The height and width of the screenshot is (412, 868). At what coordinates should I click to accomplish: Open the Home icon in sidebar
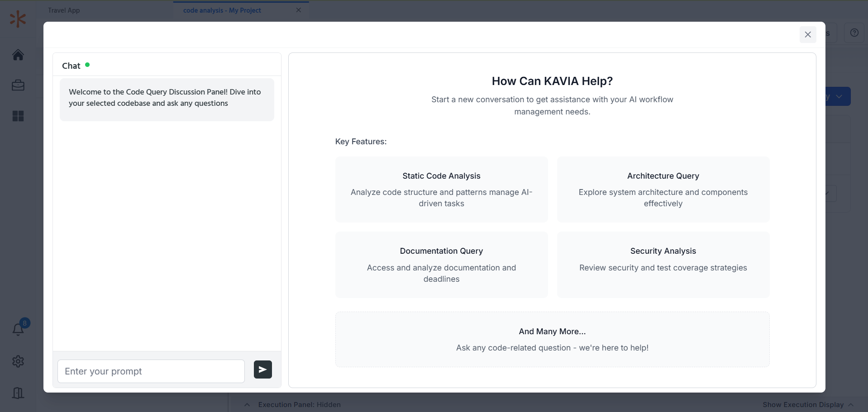pyautogui.click(x=18, y=55)
